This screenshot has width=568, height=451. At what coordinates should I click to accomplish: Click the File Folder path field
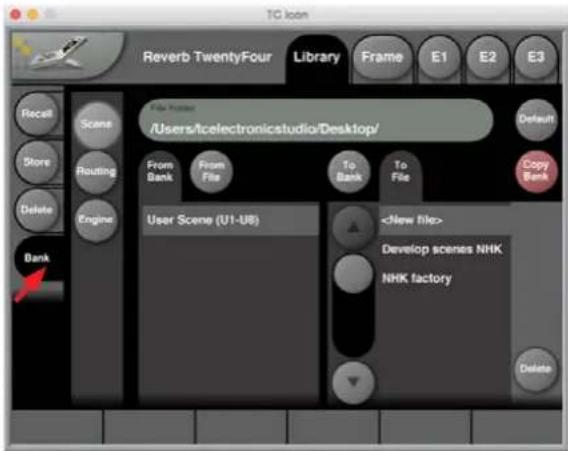pos(316,120)
